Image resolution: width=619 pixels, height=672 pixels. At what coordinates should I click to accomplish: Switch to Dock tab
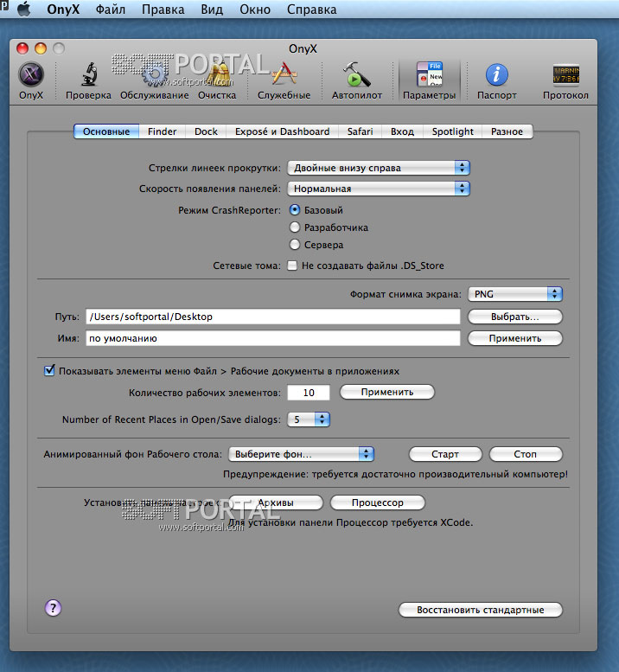(x=206, y=131)
